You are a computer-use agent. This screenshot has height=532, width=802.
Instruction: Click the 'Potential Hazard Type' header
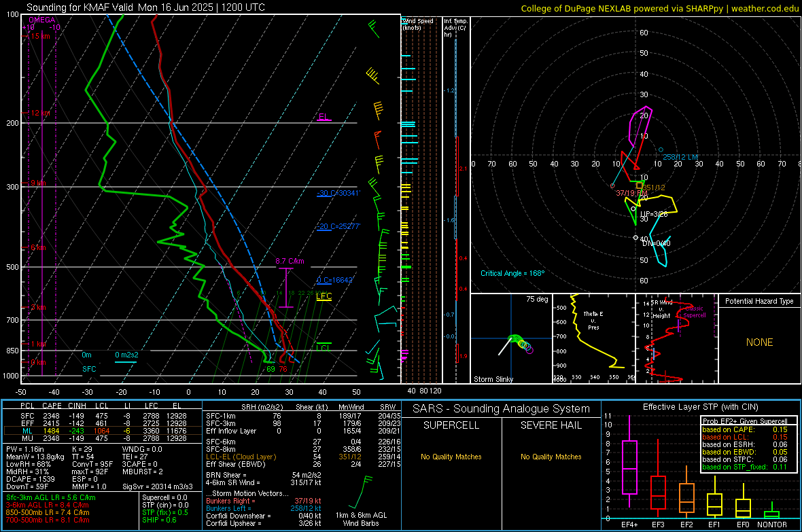[759, 301]
